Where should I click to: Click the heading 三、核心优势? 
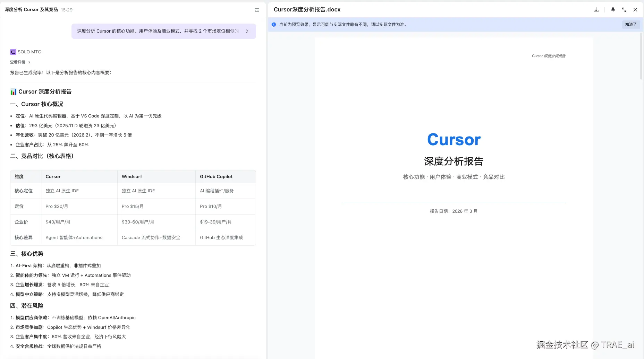point(27,254)
